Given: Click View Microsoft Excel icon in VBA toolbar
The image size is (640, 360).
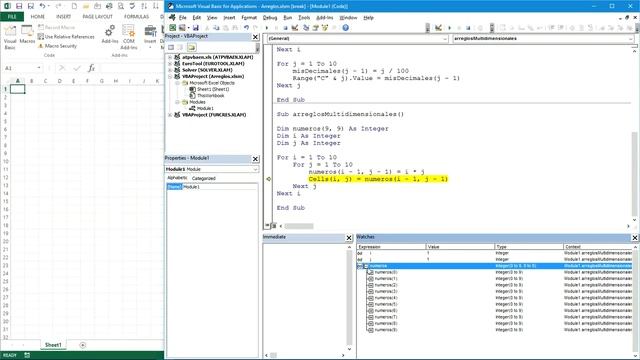Looking at the screenshot, I should click(173, 28).
